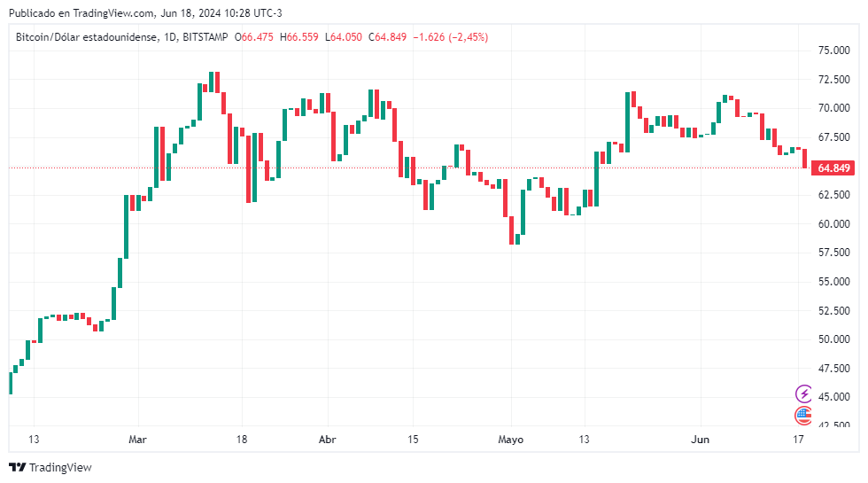
Task: Click the 'Abr' label on time axis
Action: [327, 440]
